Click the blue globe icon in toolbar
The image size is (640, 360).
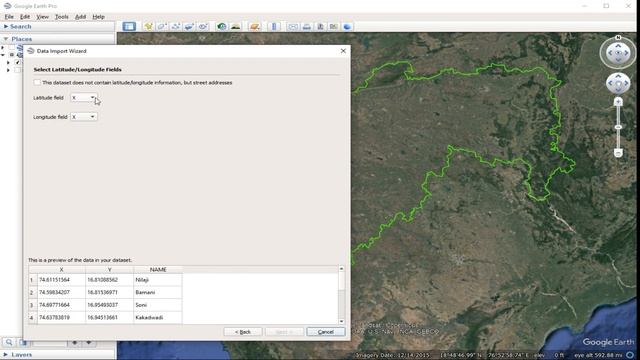pyautogui.click(x=347, y=27)
